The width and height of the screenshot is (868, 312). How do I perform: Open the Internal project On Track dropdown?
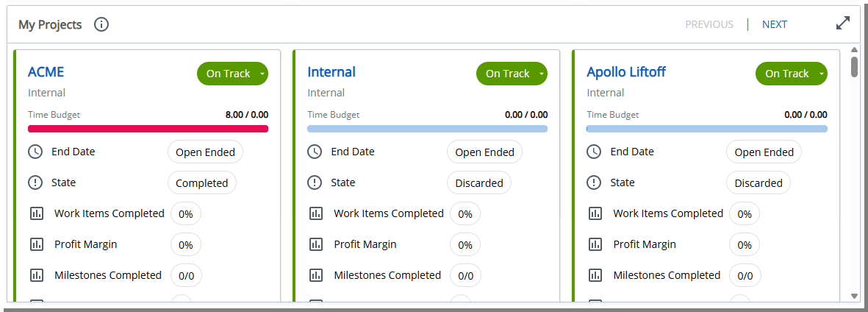coord(541,74)
